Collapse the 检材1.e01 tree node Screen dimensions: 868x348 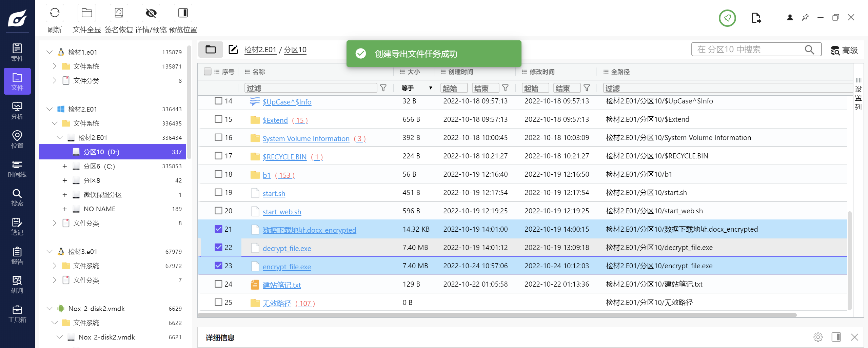[50, 52]
